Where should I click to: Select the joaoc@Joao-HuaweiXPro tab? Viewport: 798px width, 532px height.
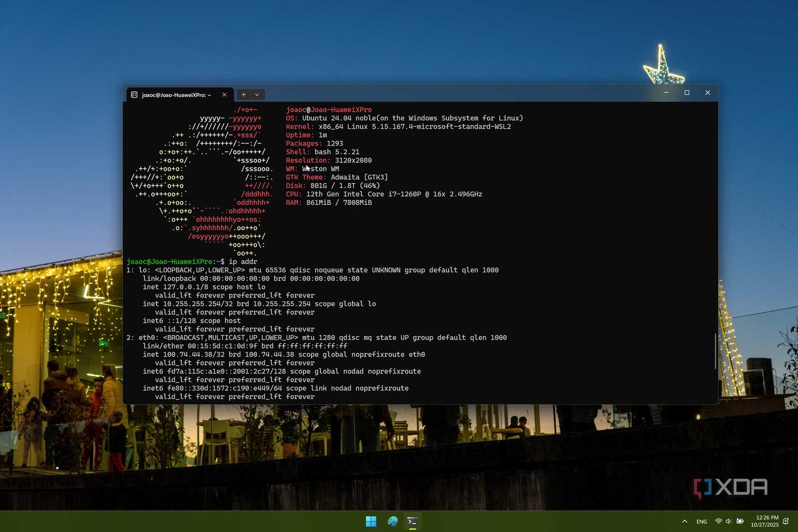tap(177, 95)
